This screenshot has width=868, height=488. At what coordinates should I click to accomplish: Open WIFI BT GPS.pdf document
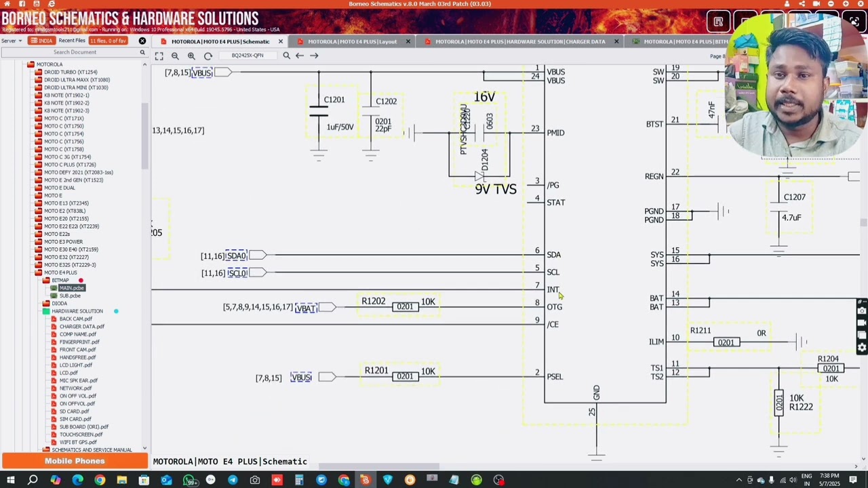pyautogui.click(x=78, y=442)
